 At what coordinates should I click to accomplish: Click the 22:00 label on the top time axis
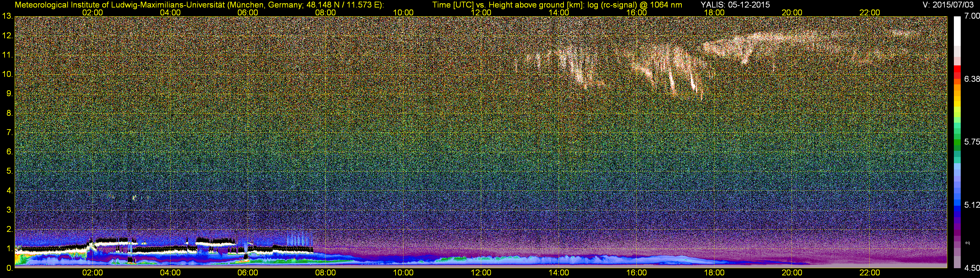click(870, 12)
